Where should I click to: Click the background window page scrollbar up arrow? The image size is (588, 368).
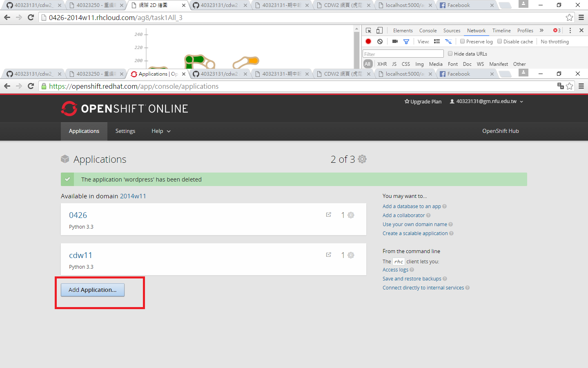(x=356, y=29)
